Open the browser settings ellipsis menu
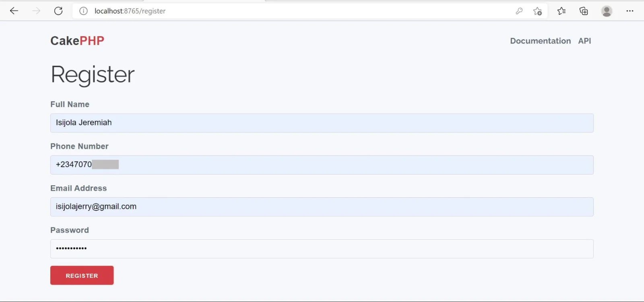 click(x=630, y=11)
